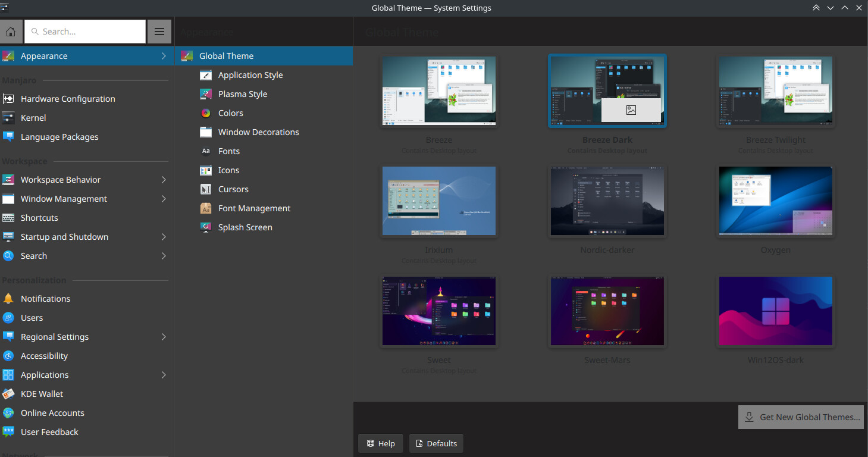The width and height of the screenshot is (868, 457).
Task: Go to the settings home icon
Action: (x=11, y=32)
